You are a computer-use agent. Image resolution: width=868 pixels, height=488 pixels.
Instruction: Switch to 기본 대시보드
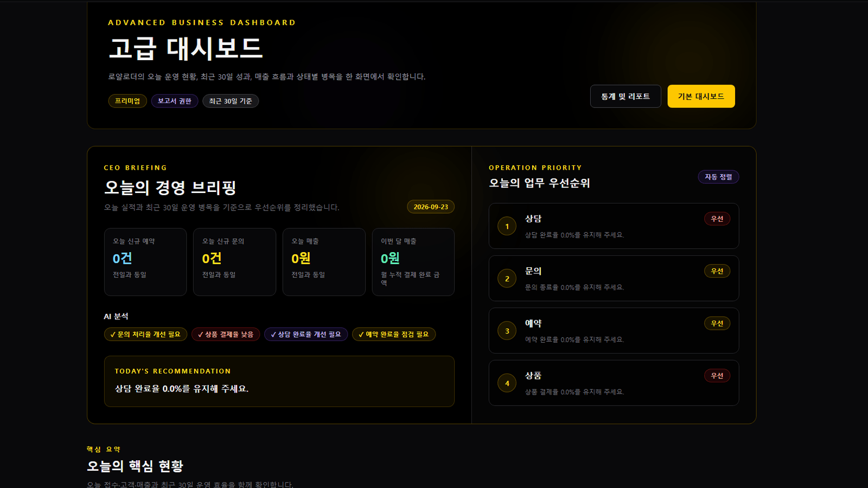[701, 97]
